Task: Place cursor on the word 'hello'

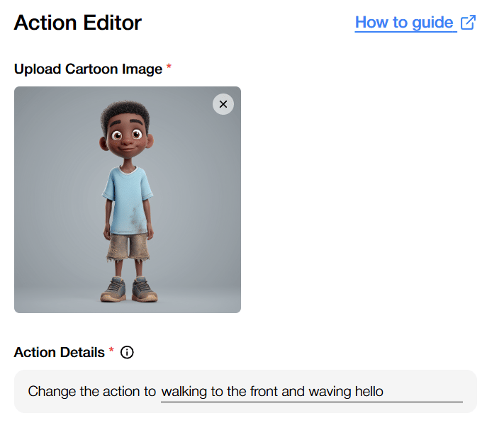Action: coord(369,392)
